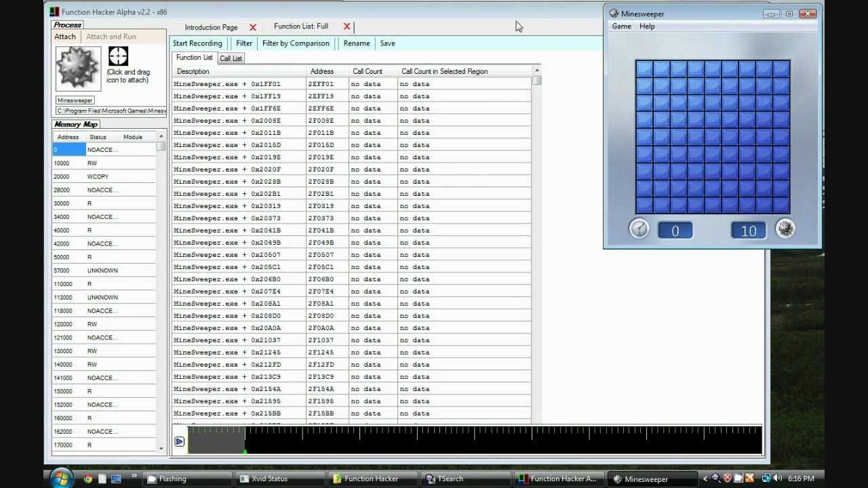
Task: Click the show desktop quick launch icon
Action: coord(115,479)
